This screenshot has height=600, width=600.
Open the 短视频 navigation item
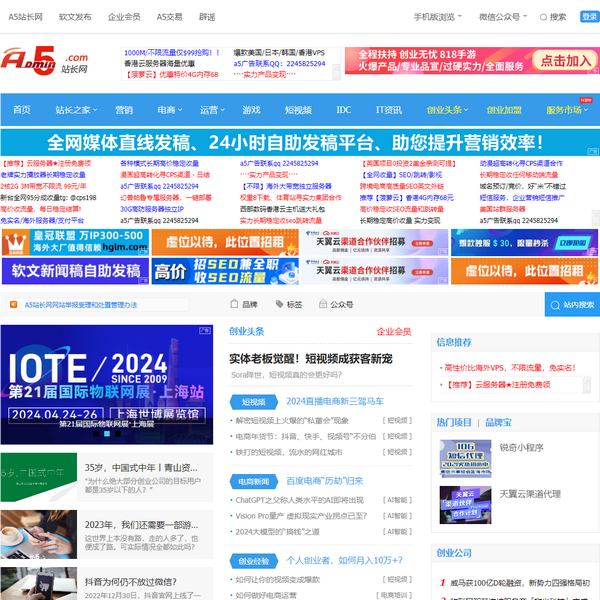(297, 110)
